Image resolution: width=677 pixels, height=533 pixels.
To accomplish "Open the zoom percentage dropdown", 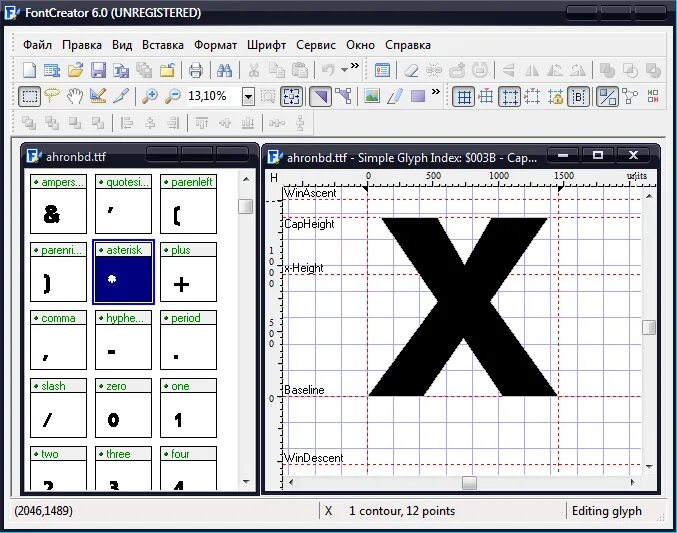I will [x=248, y=96].
